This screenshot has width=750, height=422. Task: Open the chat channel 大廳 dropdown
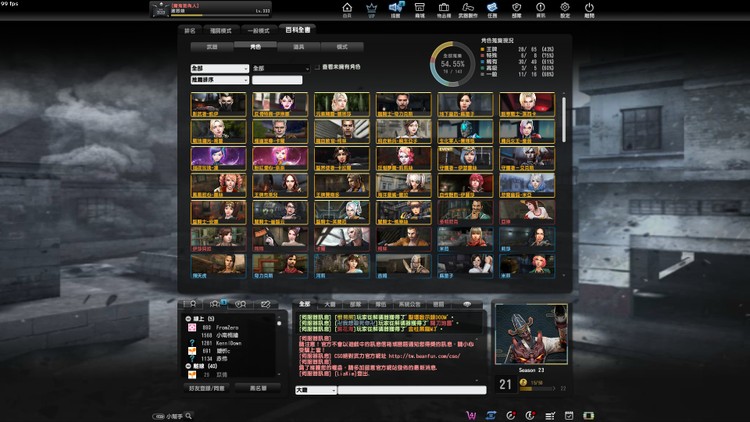[316, 390]
